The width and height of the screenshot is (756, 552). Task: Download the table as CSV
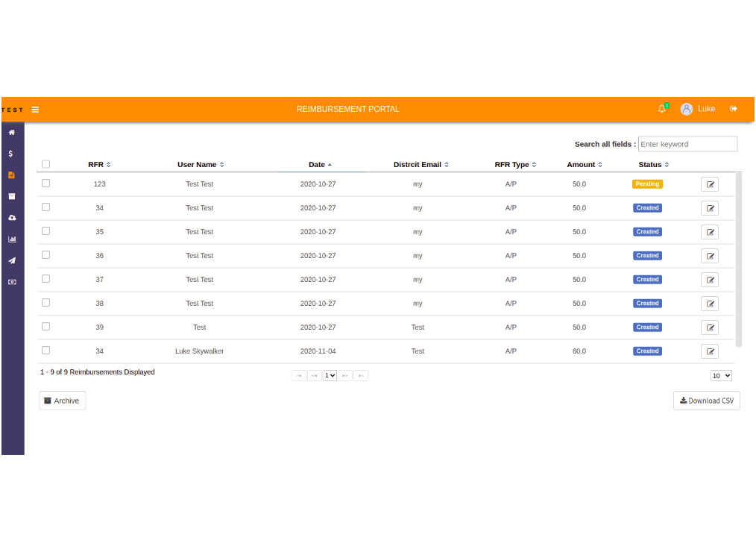click(x=706, y=400)
